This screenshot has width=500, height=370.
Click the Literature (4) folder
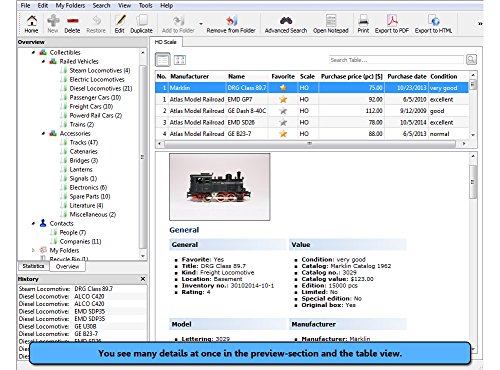[x=86, y=205]
